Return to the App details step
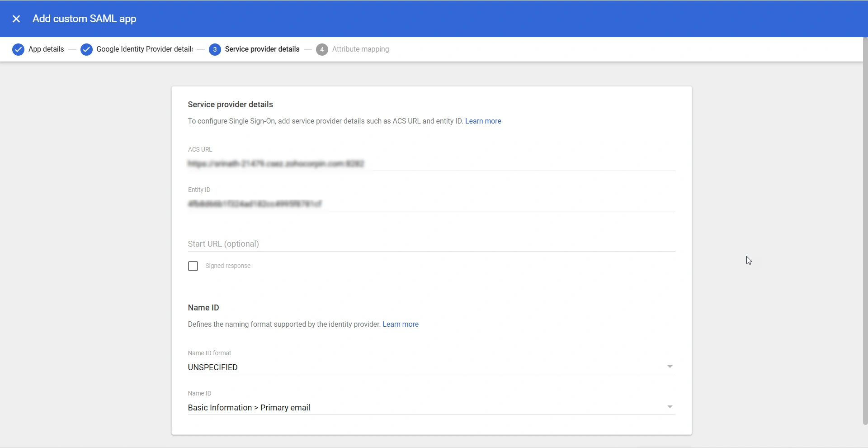Image resolution: width=868 pixels, height=448 pixels. pyautogui.click(x=46, y=49)
